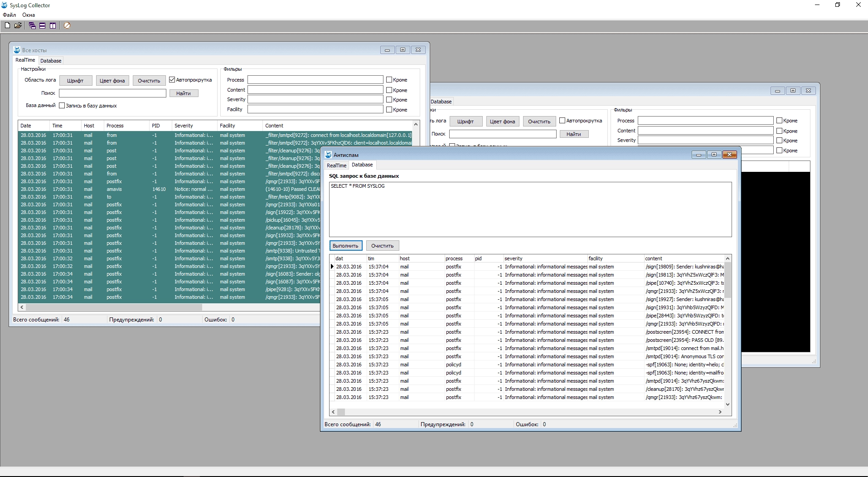Click Найти button in background window
The image size is (868, 477).
[574, 134]
